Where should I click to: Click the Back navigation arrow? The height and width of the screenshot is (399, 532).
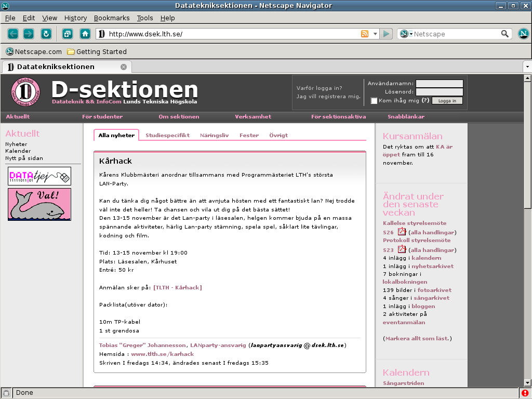13,34
